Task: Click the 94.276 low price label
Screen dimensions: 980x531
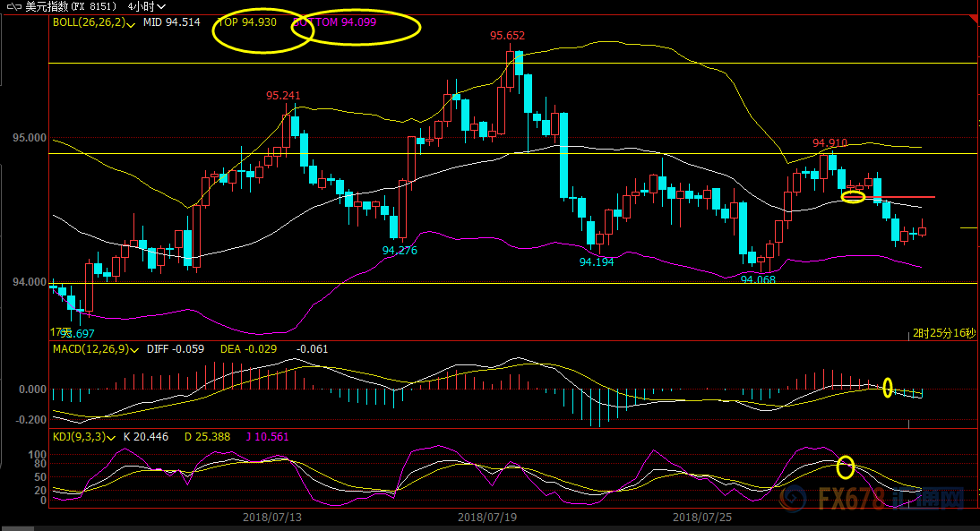Action: [400, 251]
